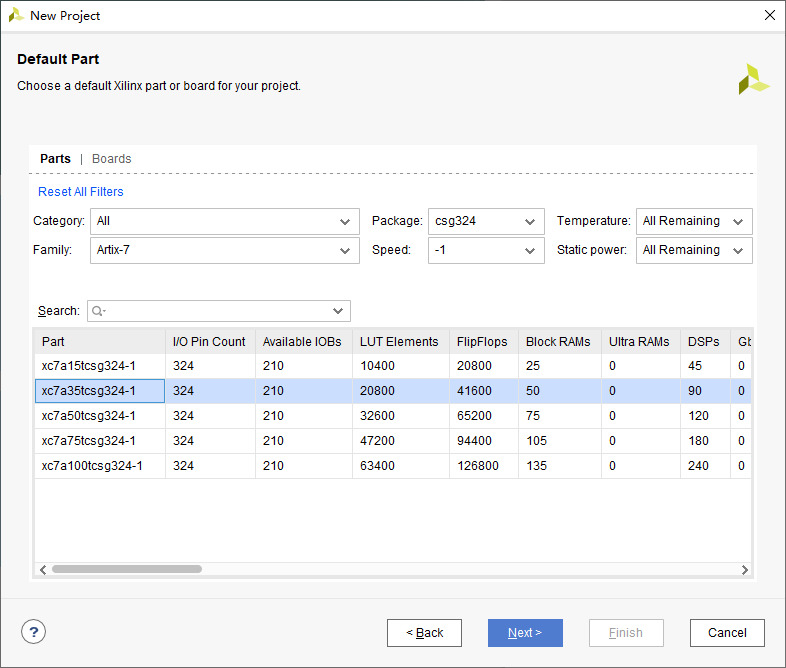Sort by I/O Pin Count column header
The width and height of the screenshot is (786, 668).
[210, 342]
